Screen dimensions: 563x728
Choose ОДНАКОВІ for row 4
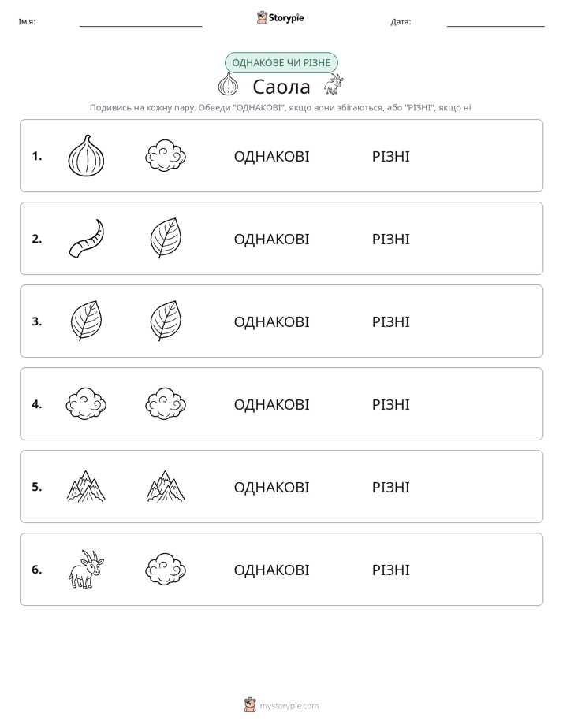[x=271, y=405]
